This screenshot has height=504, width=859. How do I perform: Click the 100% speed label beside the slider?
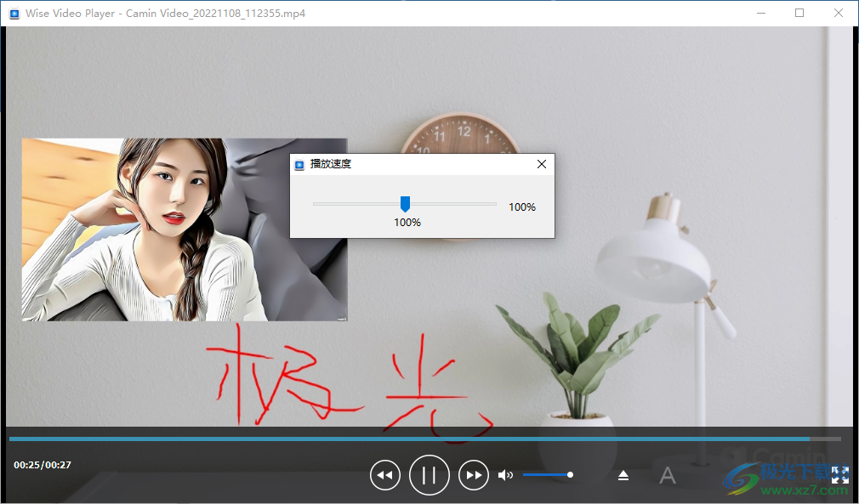(x=521, y=206)
